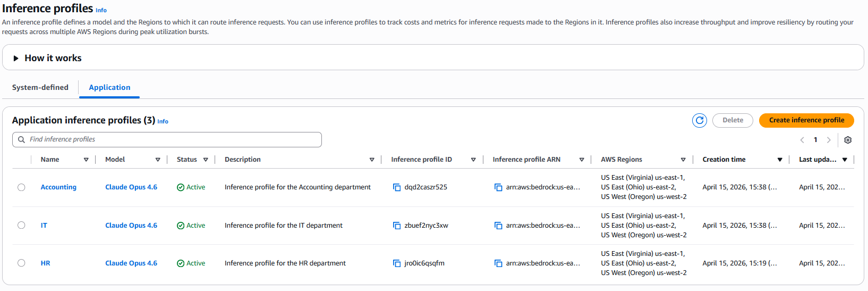
Task: Select the HR profile radio button
Action: point(21,263)
